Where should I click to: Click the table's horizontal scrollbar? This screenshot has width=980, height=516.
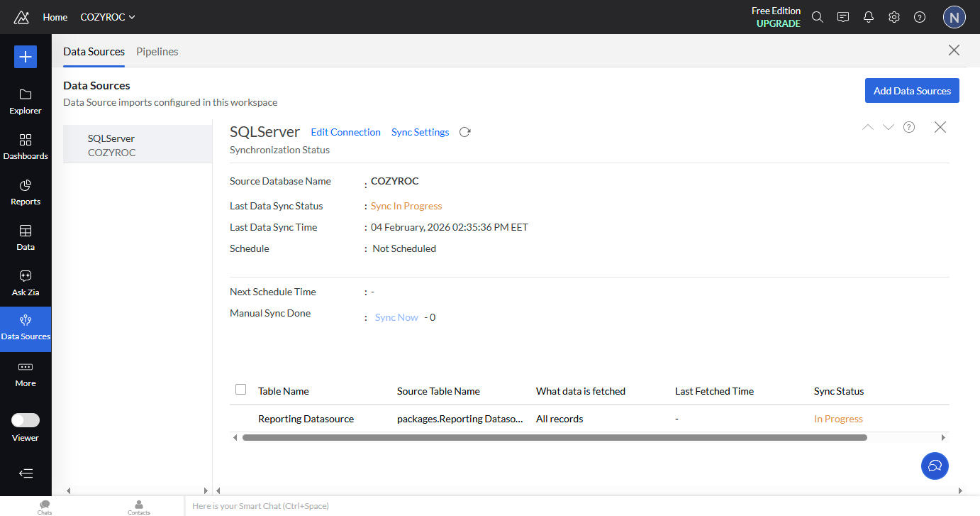[554, 438]
